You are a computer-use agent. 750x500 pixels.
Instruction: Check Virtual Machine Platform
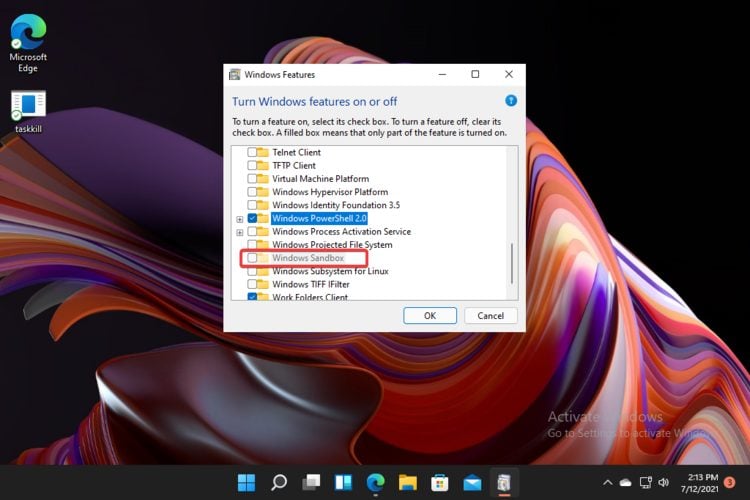point(252,178)
